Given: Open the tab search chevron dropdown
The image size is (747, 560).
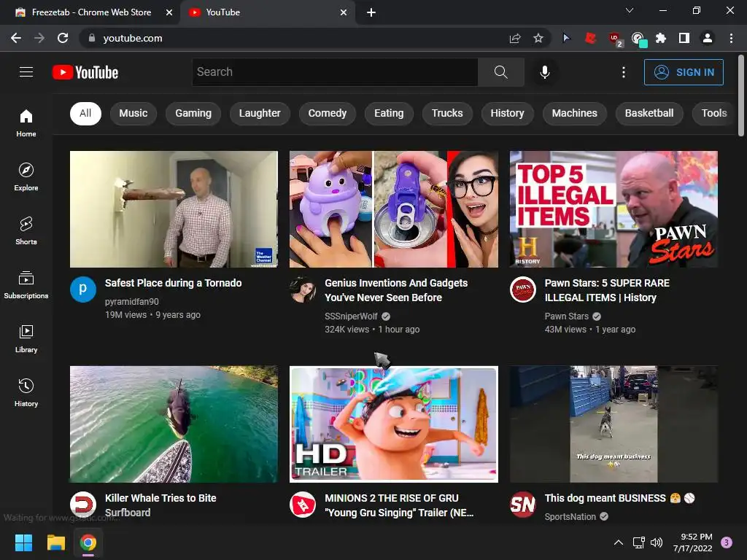Looking at the screenshot, I should point(630,10).
